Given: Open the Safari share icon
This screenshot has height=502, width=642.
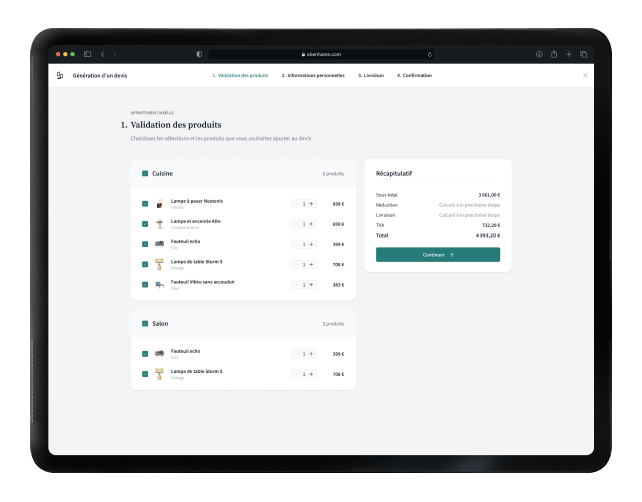Looking at the screenshot, I should (x=554, y=54).
